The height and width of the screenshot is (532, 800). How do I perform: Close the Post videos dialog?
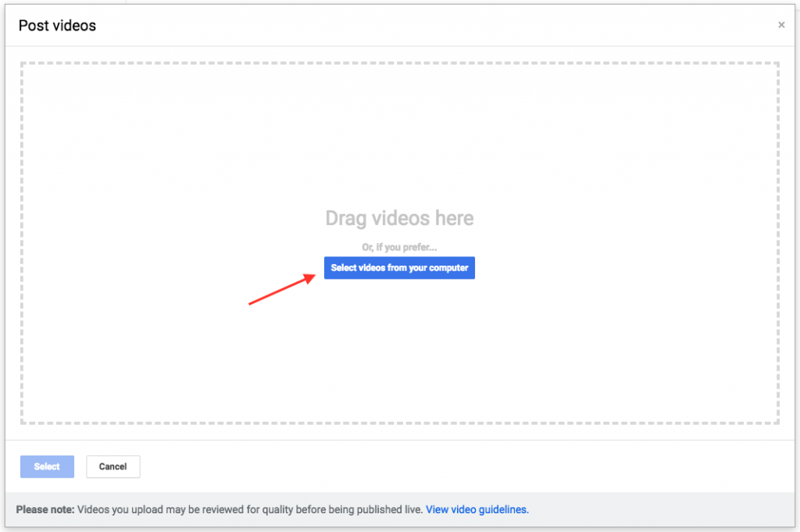tap(781, 25)
